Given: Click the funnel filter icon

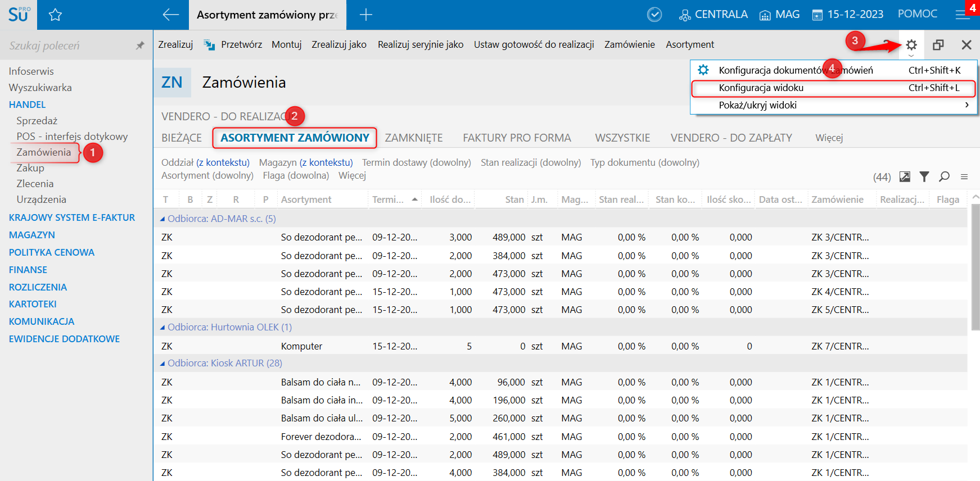Looking at the screenshot, I should click(924, 176).
